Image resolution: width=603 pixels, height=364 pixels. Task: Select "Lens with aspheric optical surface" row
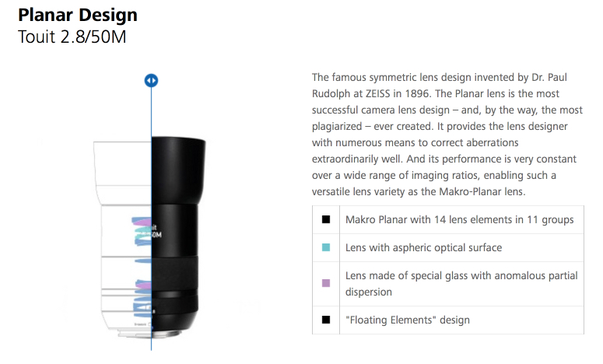(x=448, y=247)
